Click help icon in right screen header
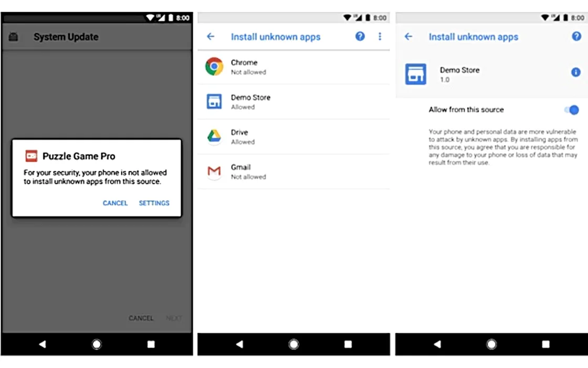This screenshot has height=368, width=588. 576,37
